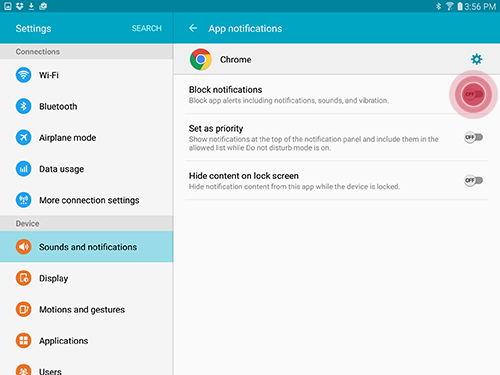
Task: Tap the Hide content on lock screen title
Action: [x=244, y=176]
